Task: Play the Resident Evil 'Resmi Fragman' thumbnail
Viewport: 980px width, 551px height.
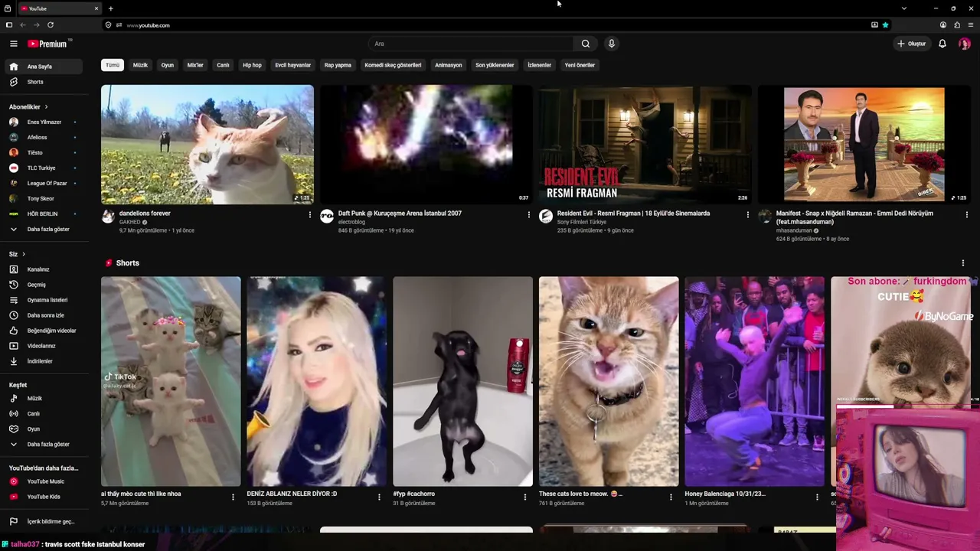Action: pyautogui.click(x=645, y=145)
